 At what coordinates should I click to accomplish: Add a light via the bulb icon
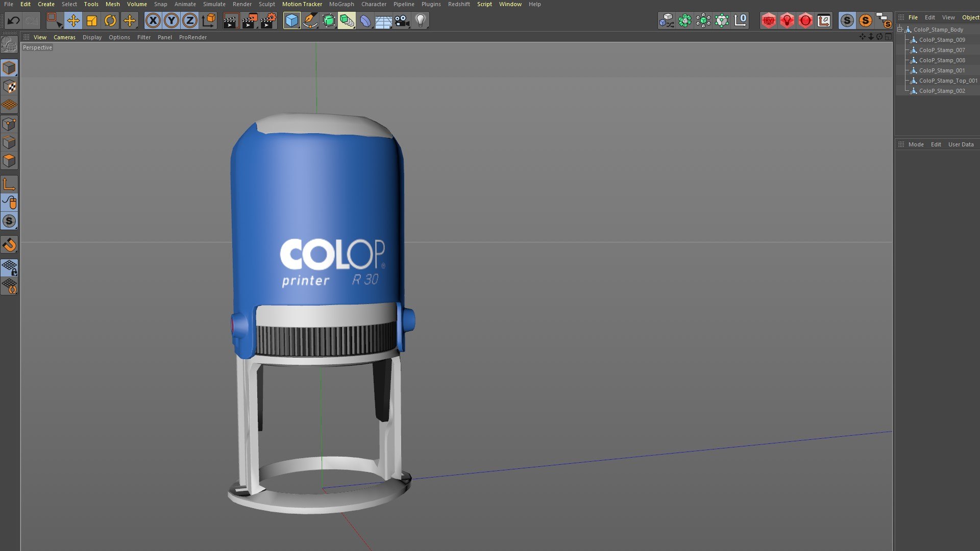[421, 21]
